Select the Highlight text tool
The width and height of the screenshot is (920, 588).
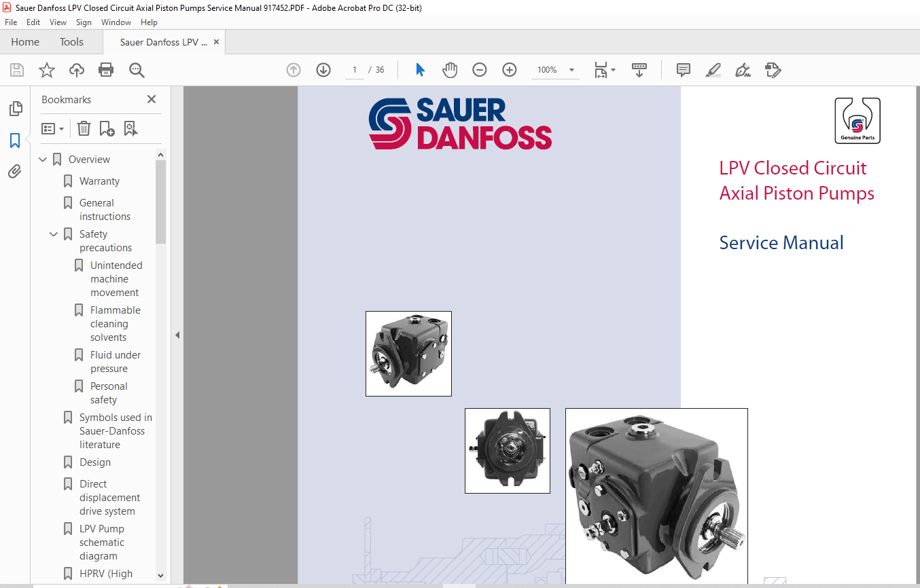713,70
